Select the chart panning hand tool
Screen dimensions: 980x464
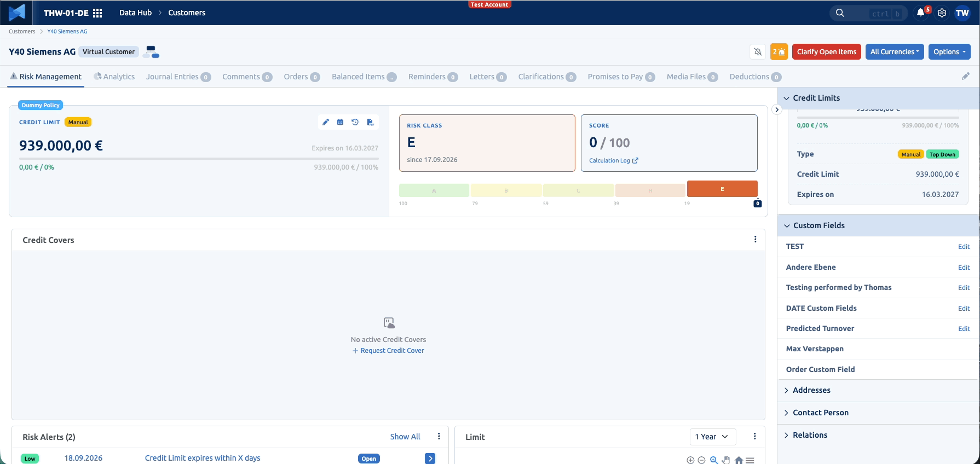click(x=726, y=460)
